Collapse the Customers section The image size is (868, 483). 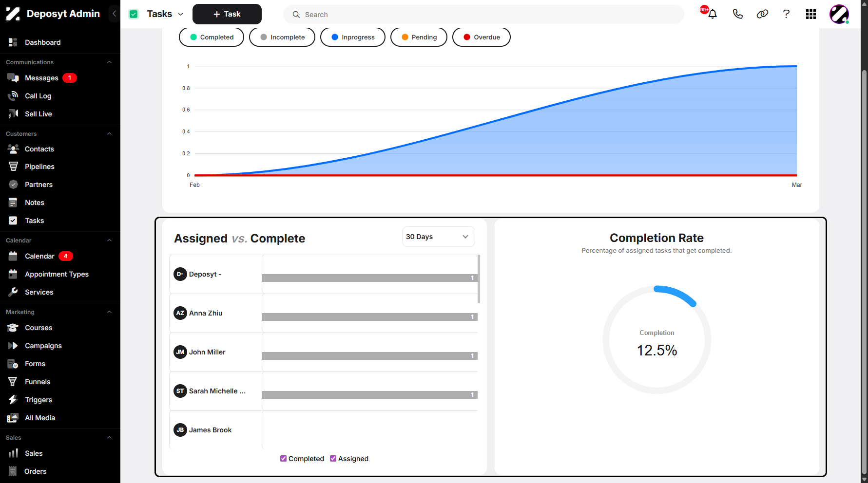click(x=109, y=134)
